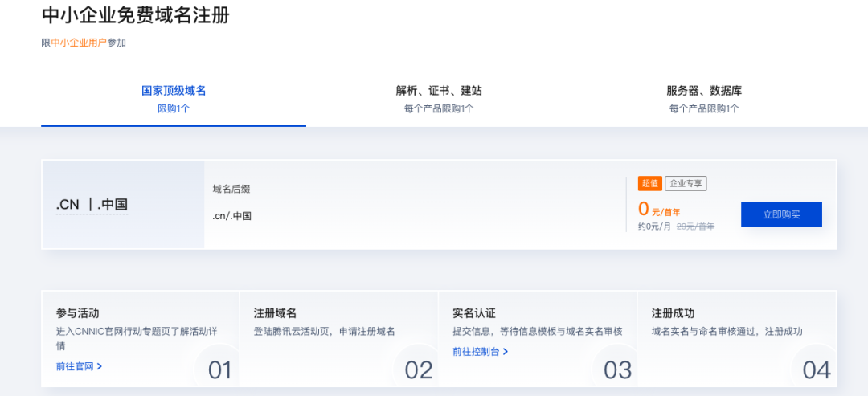Click the chevron arrow beside 前往官网

pyautogui.click(x=99, y=366)
